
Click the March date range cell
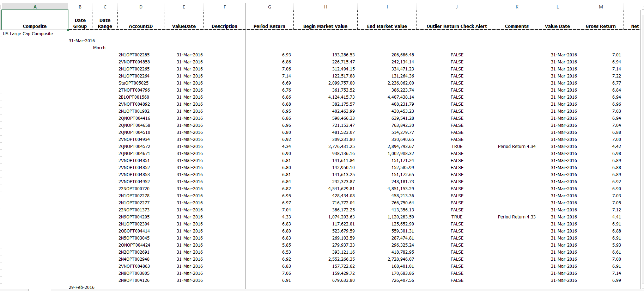(99, 48)
